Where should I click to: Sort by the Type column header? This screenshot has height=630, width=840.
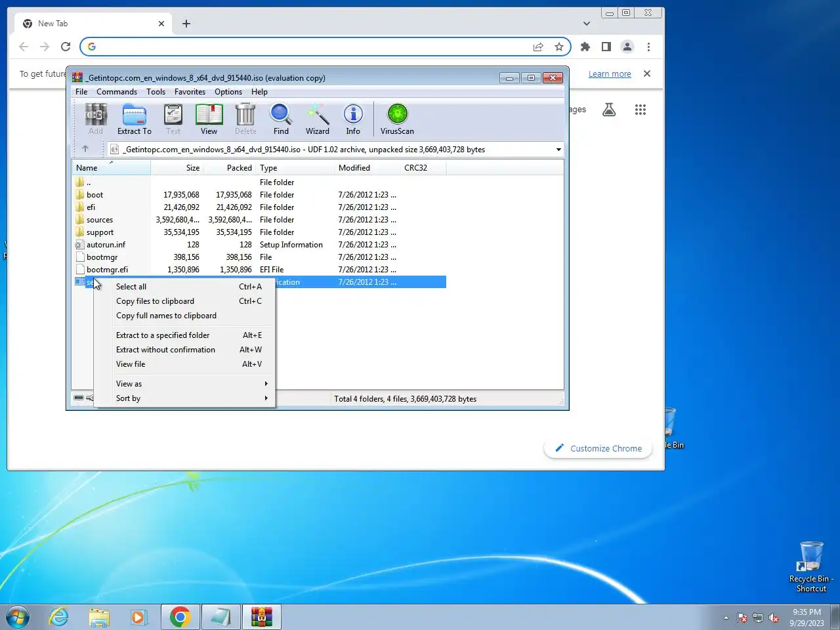pos(295,168)
